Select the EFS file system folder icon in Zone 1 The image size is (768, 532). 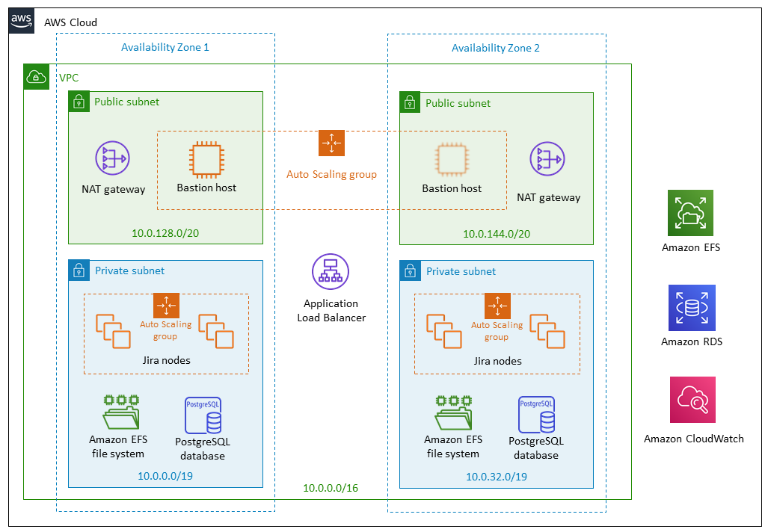[121, 412]
